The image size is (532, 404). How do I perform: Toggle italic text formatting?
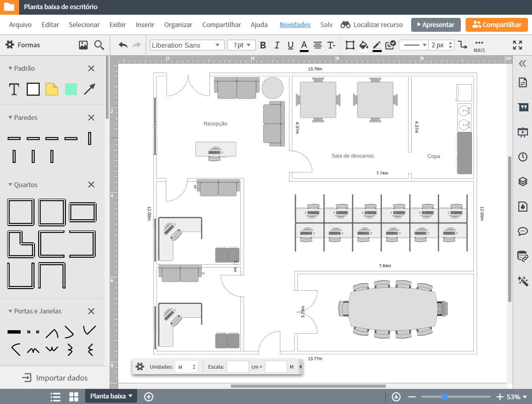(x=277, y=45)
